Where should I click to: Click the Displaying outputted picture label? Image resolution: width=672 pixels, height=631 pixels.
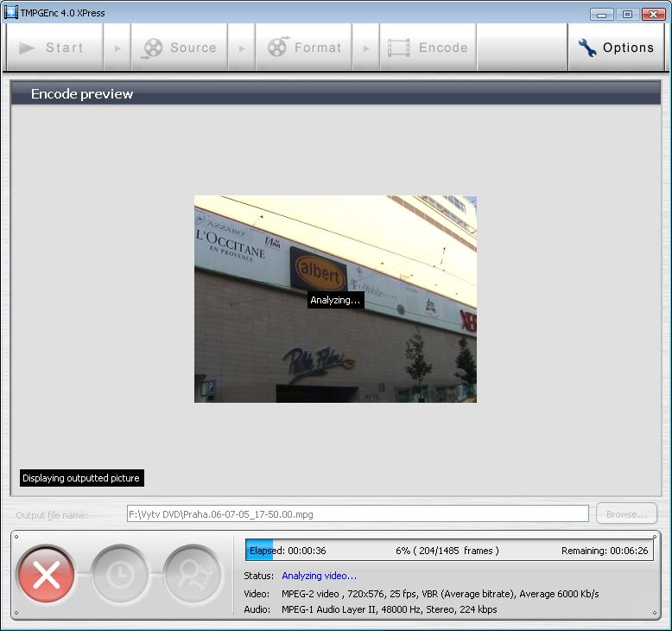point(81,478)
